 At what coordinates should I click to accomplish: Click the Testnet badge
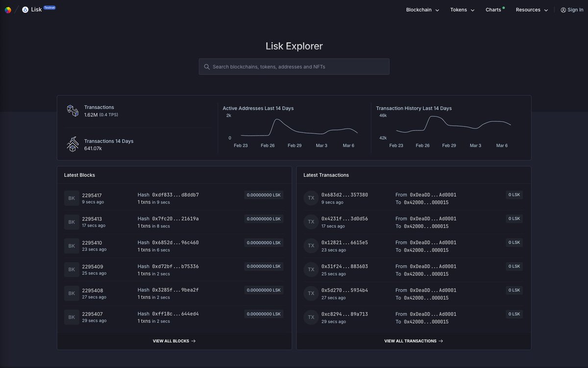49,8
